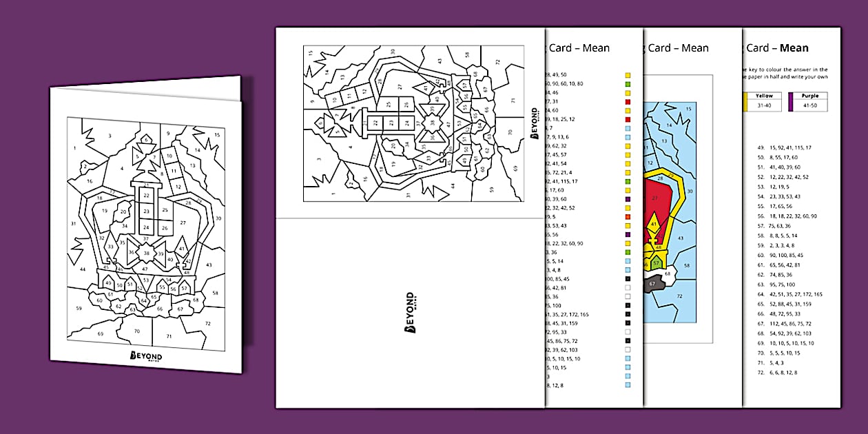
Task: Click the bold 'Mean' title on rightmost page
Action: pyautogui.click(x=794, y=48)
